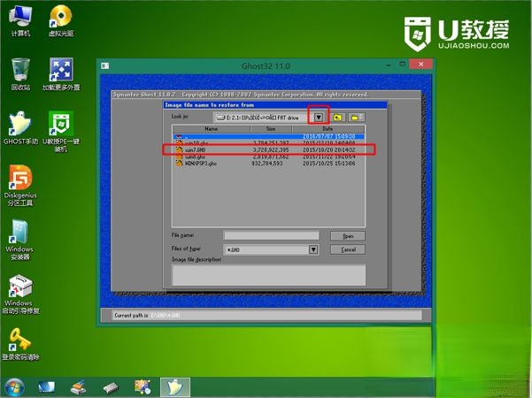
Task: Click the Cancel button
Action: pyautogui.click(x=348, y=249)
